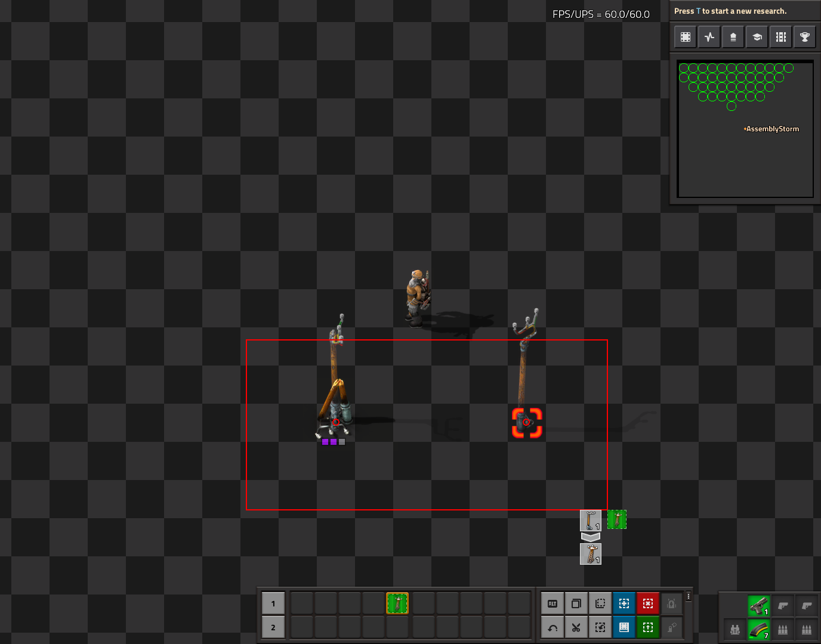Image resolution: width=821 pixels, height=644 pixels.
Task: Open the blueprint book shortcut
Action: point(624,627)
